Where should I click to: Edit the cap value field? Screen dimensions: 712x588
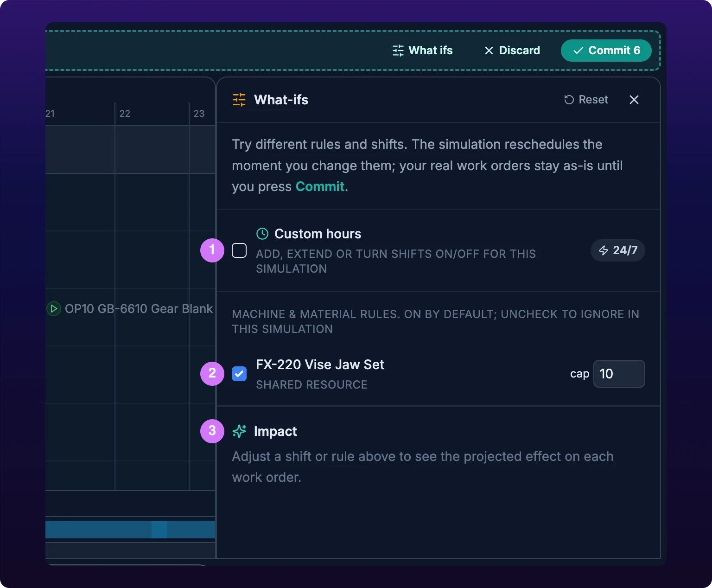[619, 374]
